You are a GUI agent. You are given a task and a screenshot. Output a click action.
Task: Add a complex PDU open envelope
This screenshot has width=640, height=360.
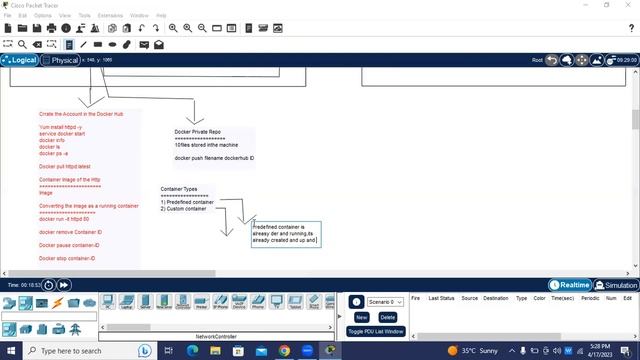(159, 44)
